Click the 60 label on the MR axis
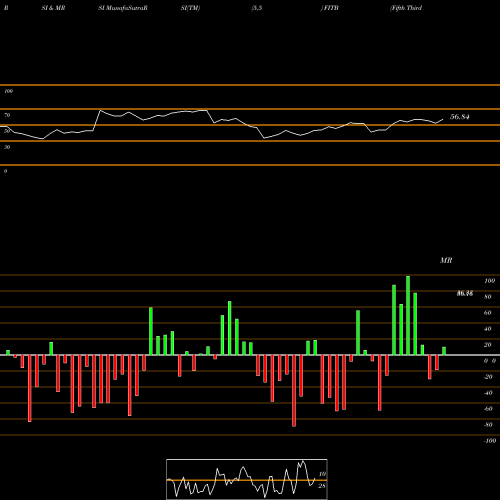The width and height of the screenshot is (500, 500). [x=488, y=313]
